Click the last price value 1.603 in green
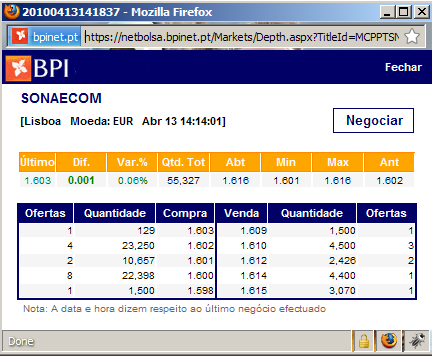The height and width of the screenshot is (360, 432). pyautogui.click(x=38, y=181)
